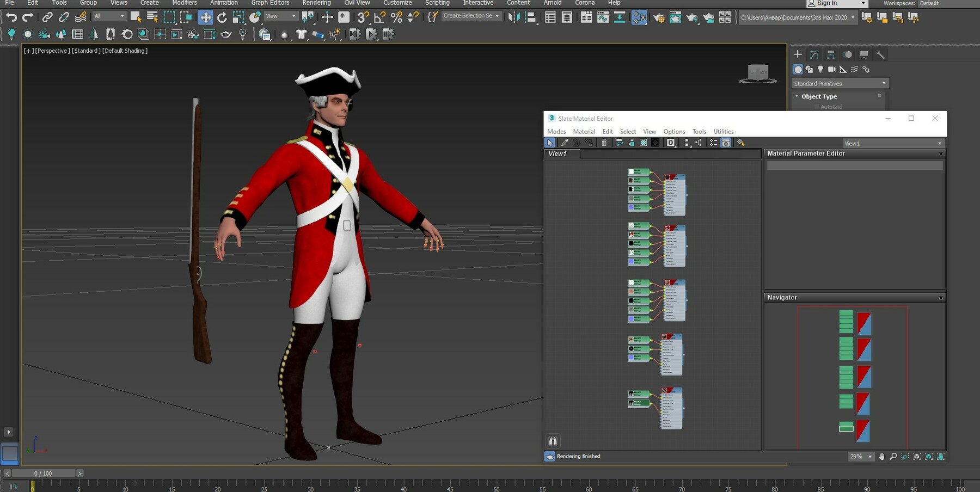Select the Select and Move tool

point(206,17)
